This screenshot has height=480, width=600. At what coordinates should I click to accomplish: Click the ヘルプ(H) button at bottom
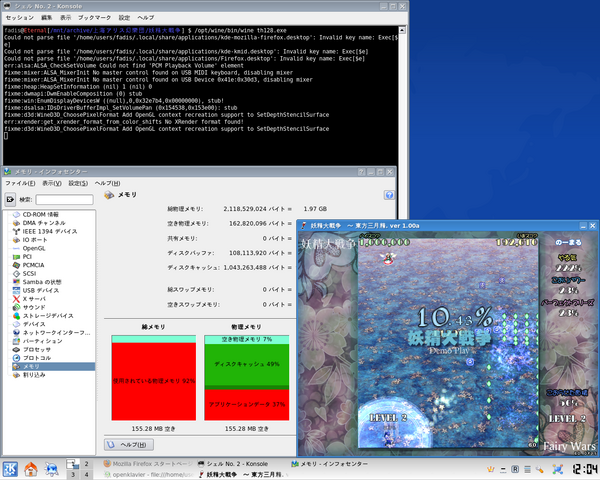point(129,445)
